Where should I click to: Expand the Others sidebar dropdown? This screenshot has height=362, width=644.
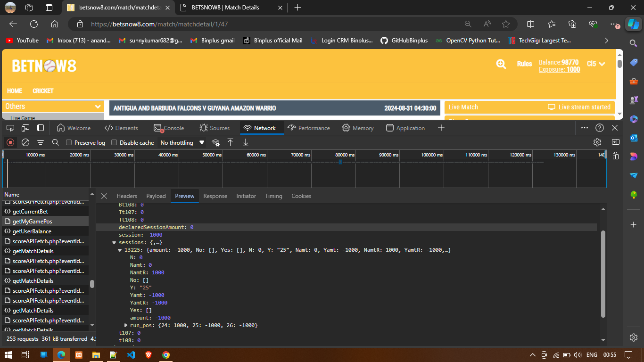pos(98,107)
